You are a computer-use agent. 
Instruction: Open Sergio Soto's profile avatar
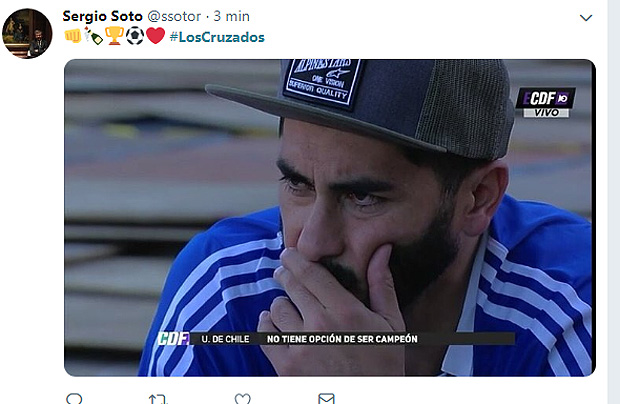(x=27, y=34)
